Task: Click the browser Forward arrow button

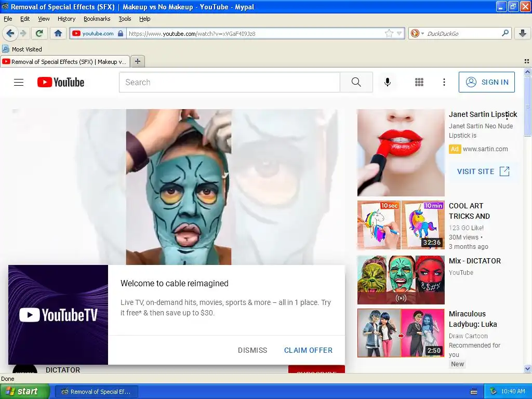Action: tap(23, 33)
